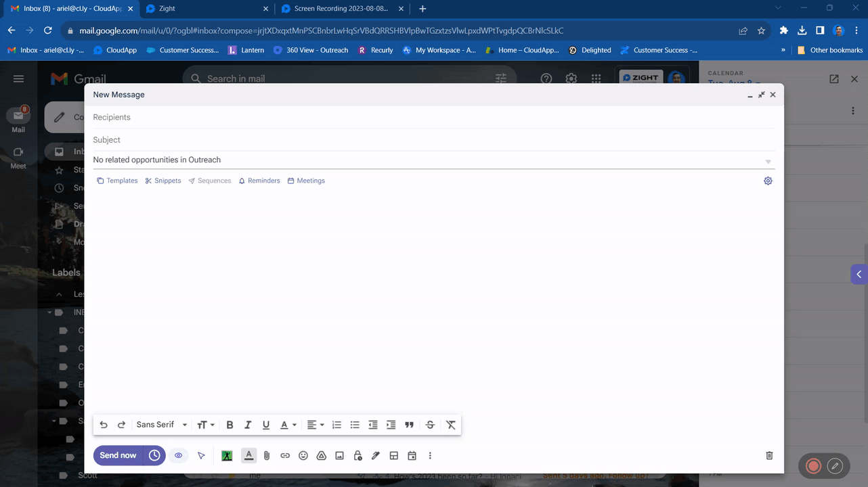
Task: Expand the related opportunities dropdown
Action: [768, 161]
